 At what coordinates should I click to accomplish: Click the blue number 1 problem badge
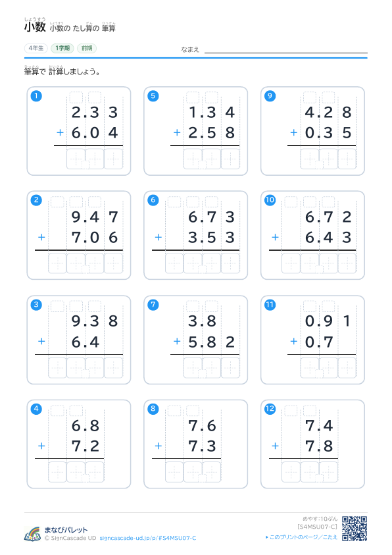(x=36, y=96)
